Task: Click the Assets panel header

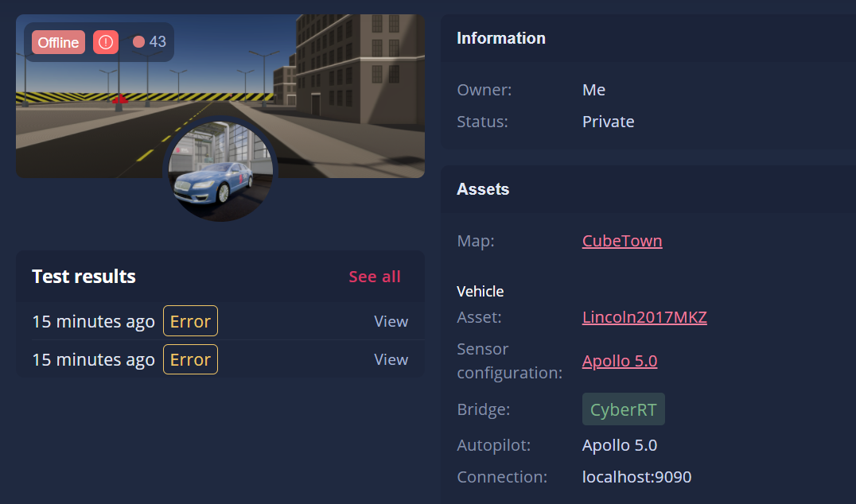Action: click(648, 189)
